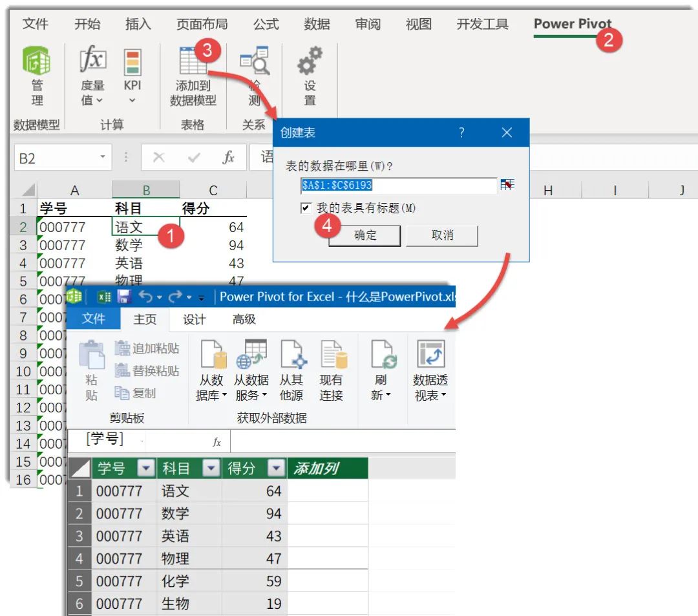Click the data range input field
The height and width of the screenshot is (616, 698).
point(398,185)
